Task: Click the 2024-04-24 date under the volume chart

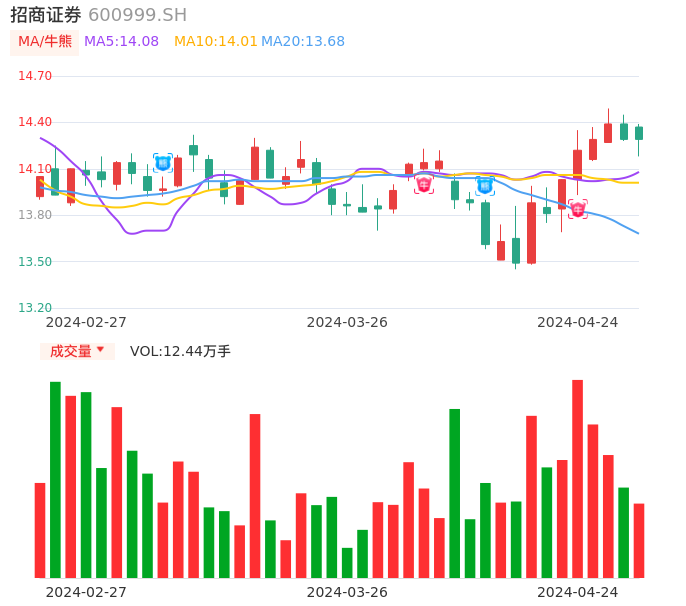Action: pos(578,592)
